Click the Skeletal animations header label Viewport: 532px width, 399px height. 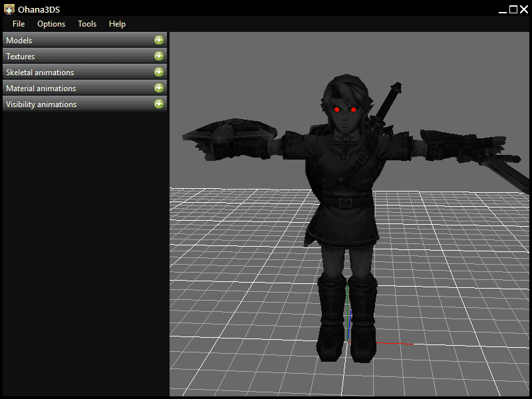coord(40,72)
